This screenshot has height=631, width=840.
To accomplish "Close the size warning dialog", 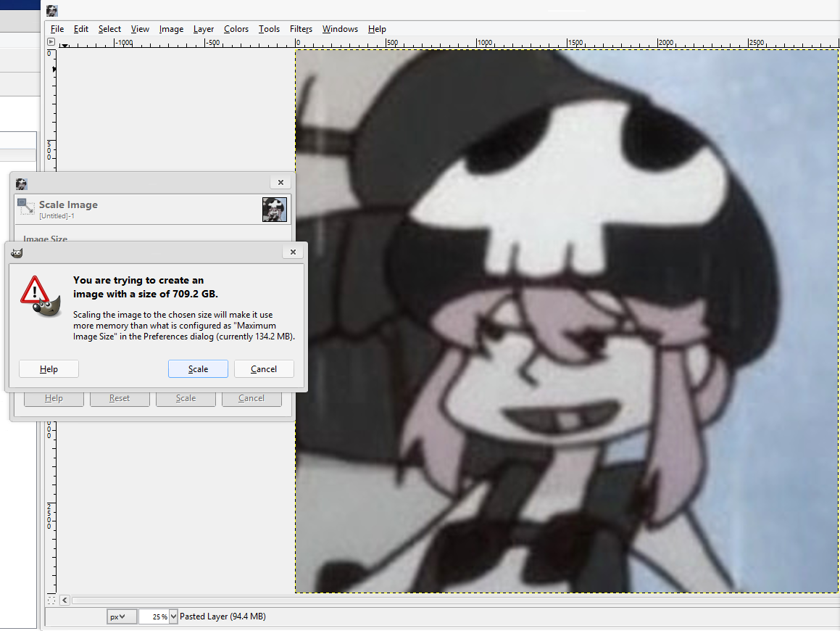I will coord(293,252).
